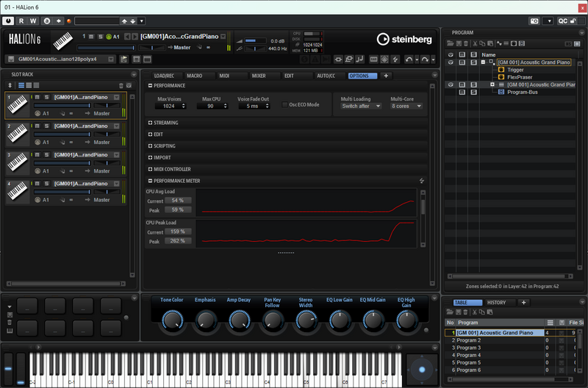This screenshot has width=588, height=388.
Task: Open the Multi Loading dropdown
Action: click(x=361, y=106)
